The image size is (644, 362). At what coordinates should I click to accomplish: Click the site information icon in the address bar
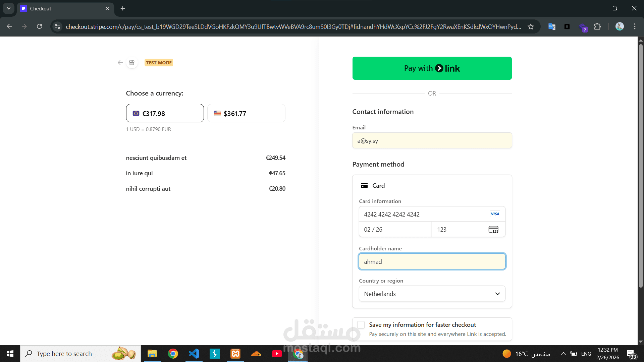click(x=57, y=26)
